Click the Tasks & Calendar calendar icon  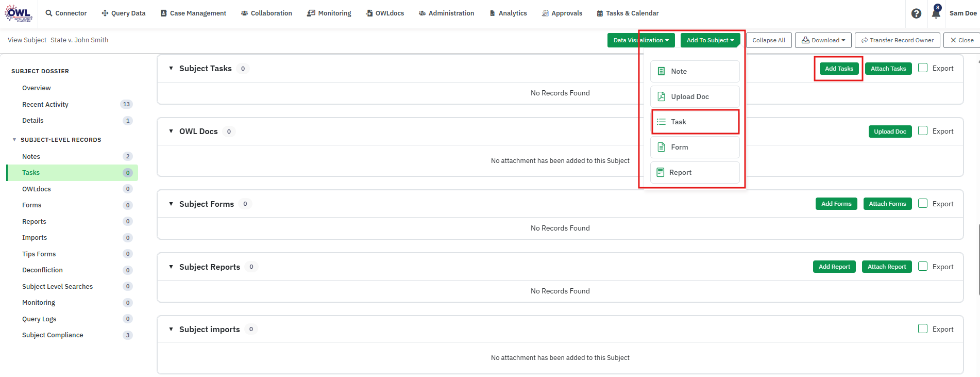point(600,13)
